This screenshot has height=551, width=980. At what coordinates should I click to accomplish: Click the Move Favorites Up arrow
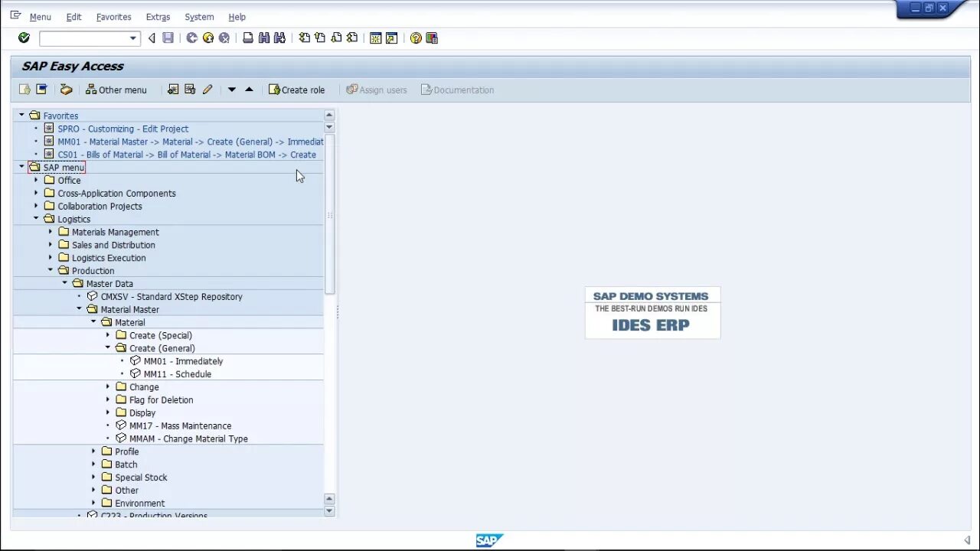point(249,90)
